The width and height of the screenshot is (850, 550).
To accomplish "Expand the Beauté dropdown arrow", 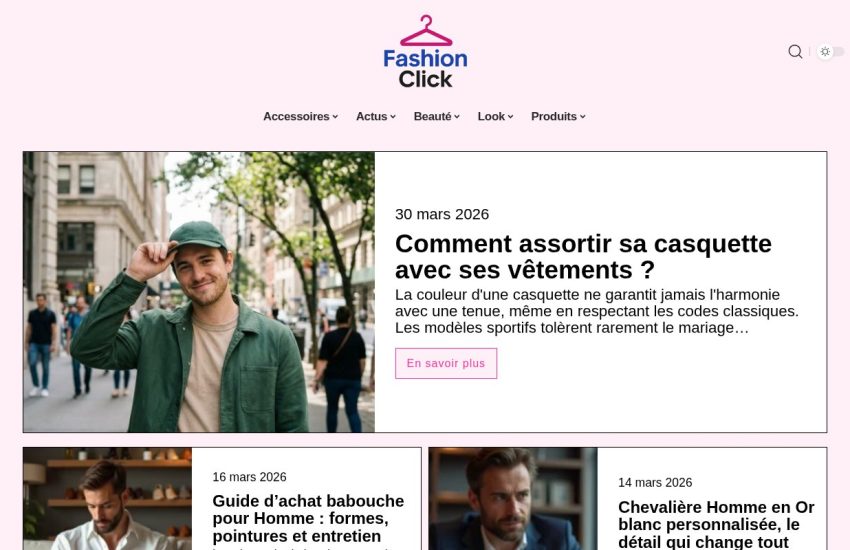I will click(457, 117).
